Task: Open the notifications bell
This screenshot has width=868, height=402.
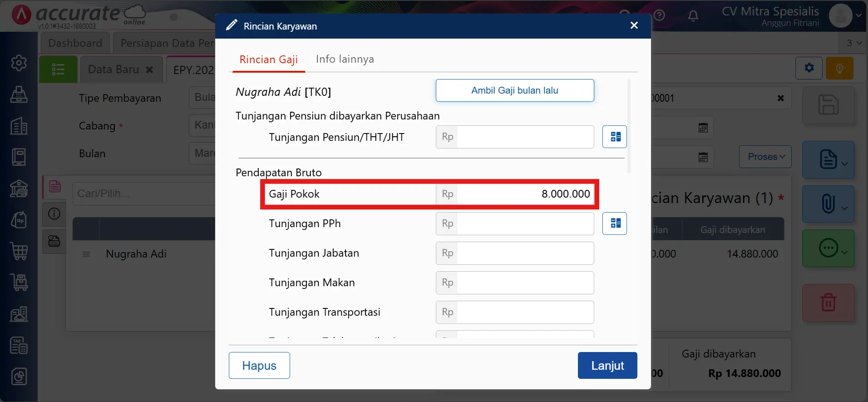Action: coord(693,16)
